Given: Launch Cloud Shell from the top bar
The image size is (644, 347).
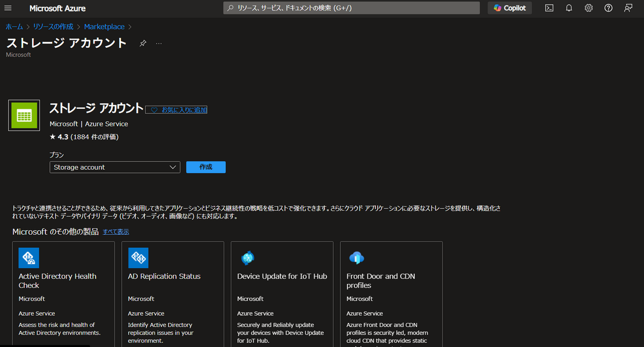Looking at the screenshot, I should 549,8.
